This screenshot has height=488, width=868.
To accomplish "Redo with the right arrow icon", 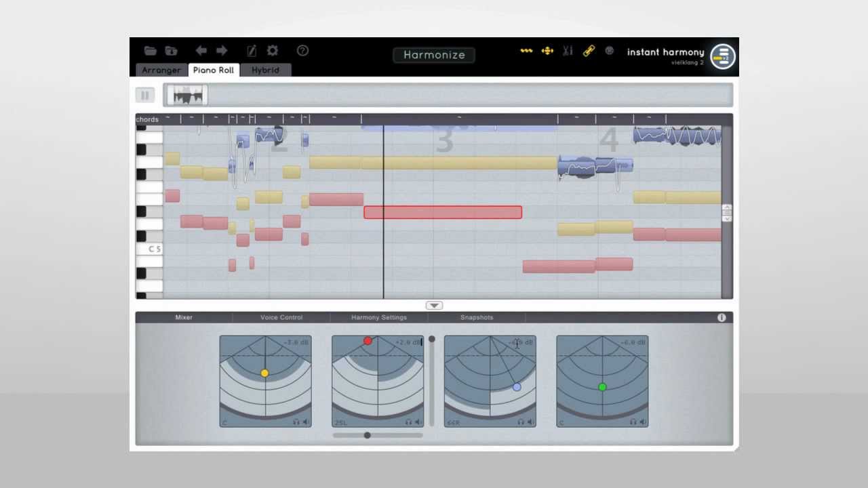I will tap(222, 51).
